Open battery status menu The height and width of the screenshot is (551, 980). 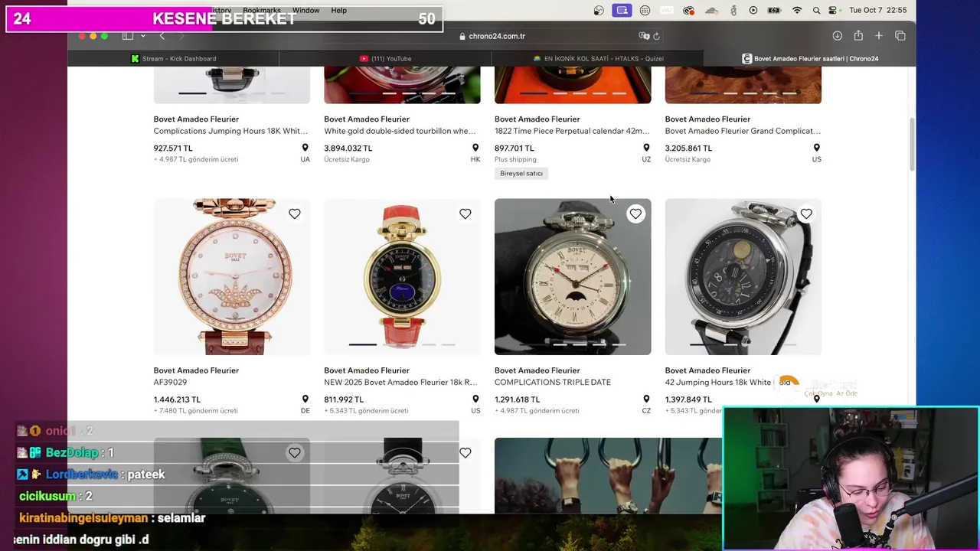pyautogui.click(x=774, y=11)
